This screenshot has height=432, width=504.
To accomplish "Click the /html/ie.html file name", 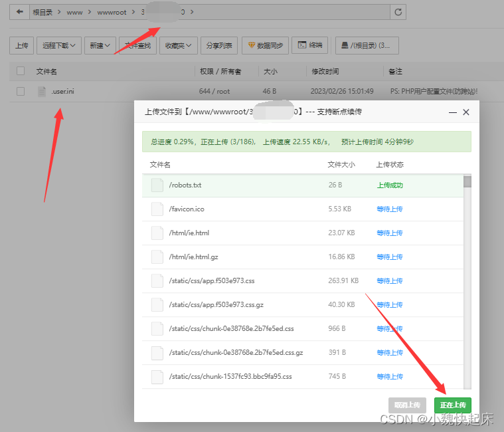I will click(189, 233).
